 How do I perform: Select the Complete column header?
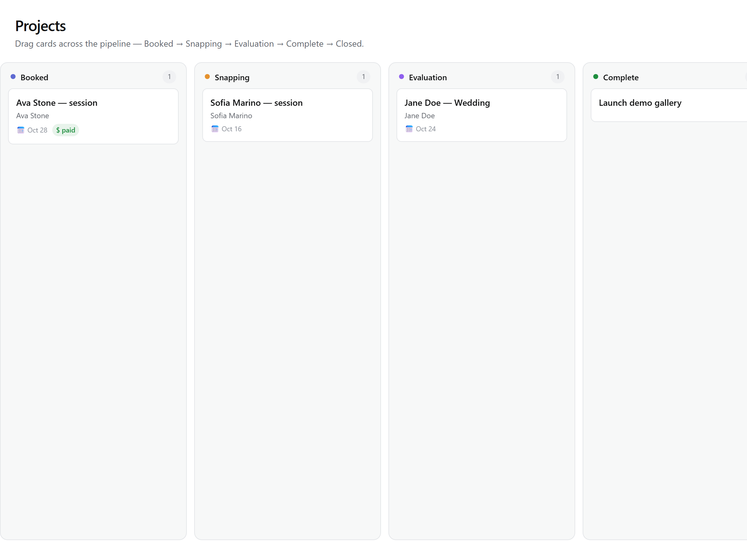[x=621, y=78]
